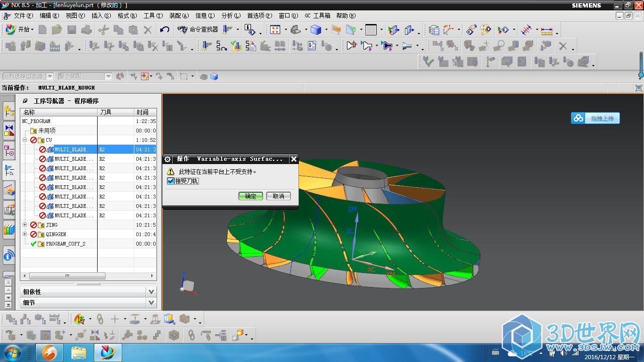Click the replay tool path icon
Viewport: 644px width, 362px height.
(221, 46)
